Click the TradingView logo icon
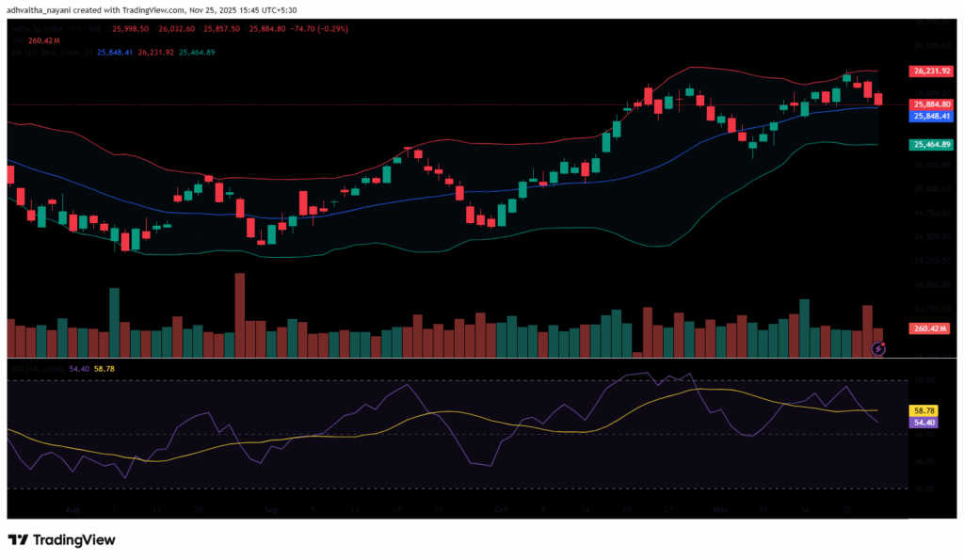 [19, 540]
